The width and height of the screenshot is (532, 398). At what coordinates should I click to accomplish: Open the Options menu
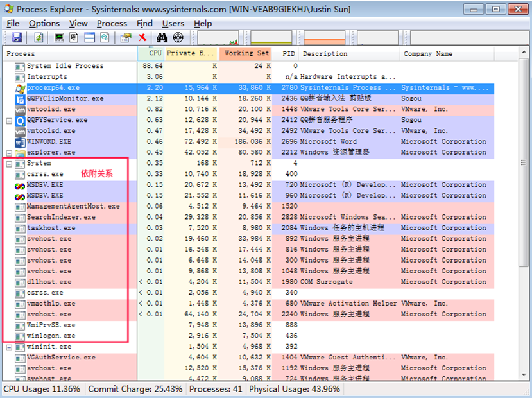[44, 23]
